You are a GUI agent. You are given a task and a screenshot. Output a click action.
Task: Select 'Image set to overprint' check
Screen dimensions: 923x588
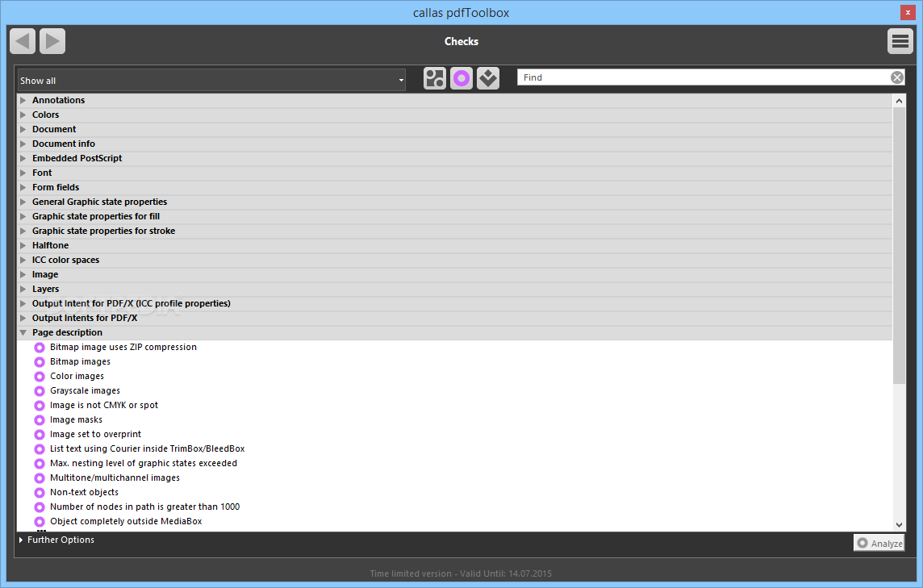[x=95, y=435]
